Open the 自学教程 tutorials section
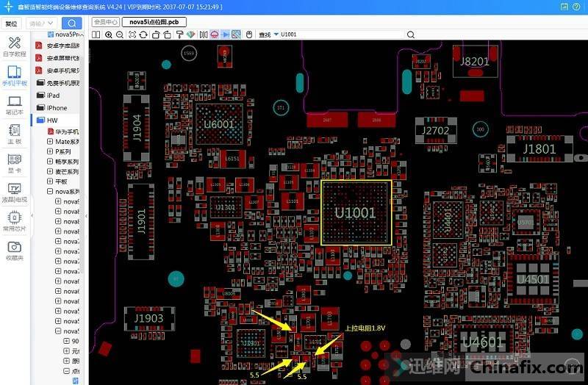Viewport: 588px width, 385px height. point(14,46)
